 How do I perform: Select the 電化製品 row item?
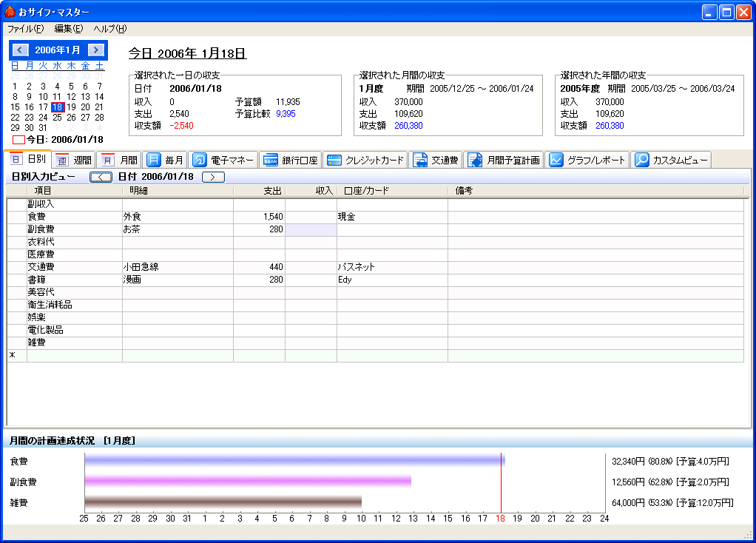75,330
